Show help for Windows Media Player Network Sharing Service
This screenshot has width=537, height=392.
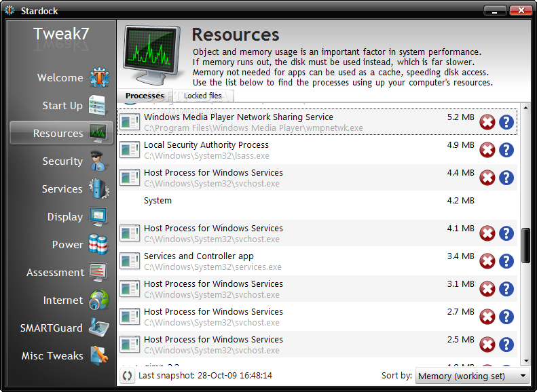click(506, 122)
